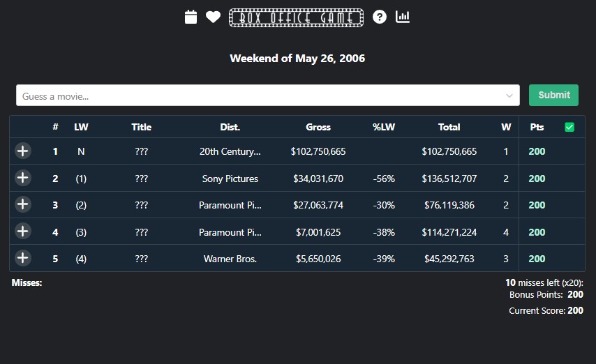Viewport: 596px width, 364px height.
Task: Select the hidden title ??? in row 1
Action: tap(142, 151)
